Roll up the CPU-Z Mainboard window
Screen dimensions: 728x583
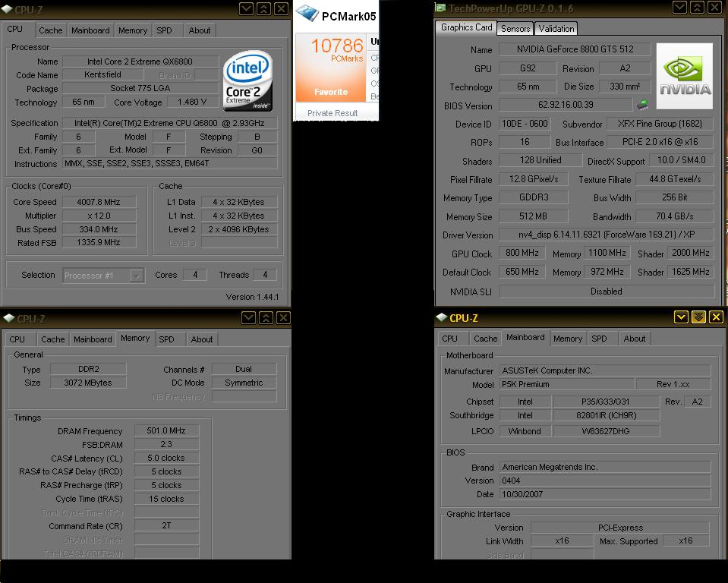pos(698,317)
